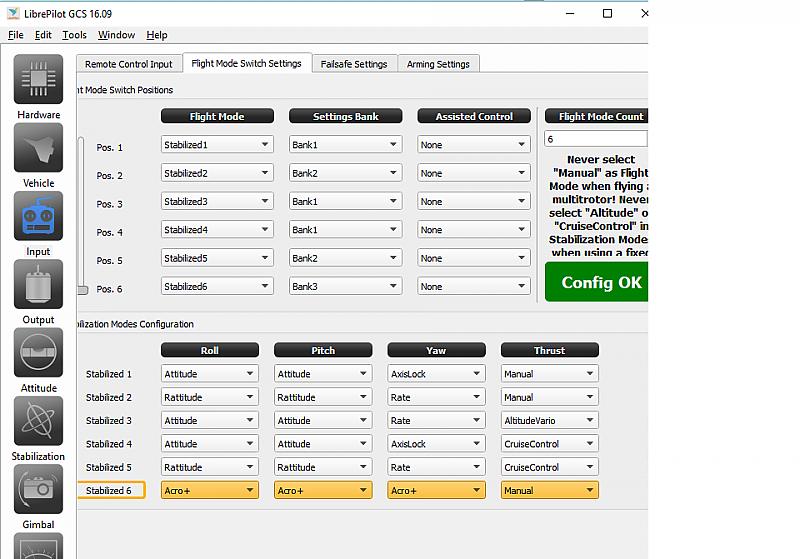Image resolution: width=800 pixels, height=559 pixels.
Task: Open Stabilized 1 Pitch mode dropdown
Action: point(323,374)
